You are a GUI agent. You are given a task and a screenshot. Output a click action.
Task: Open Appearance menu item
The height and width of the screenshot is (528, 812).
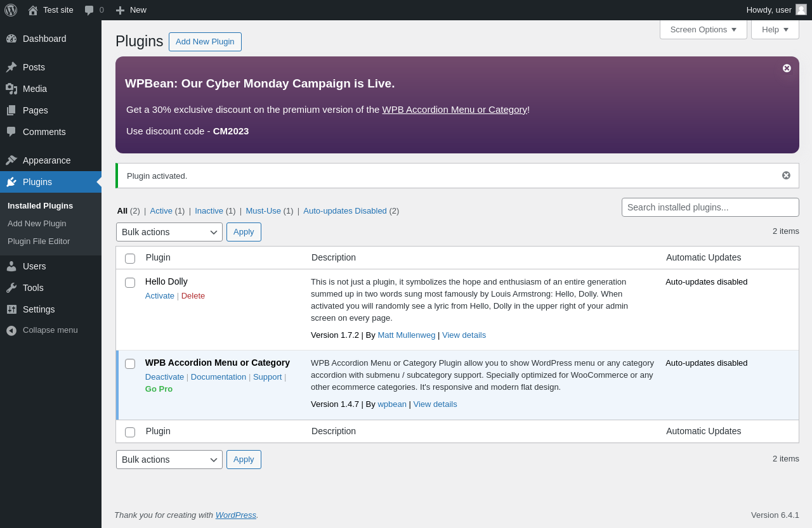(x=51, y=160)
